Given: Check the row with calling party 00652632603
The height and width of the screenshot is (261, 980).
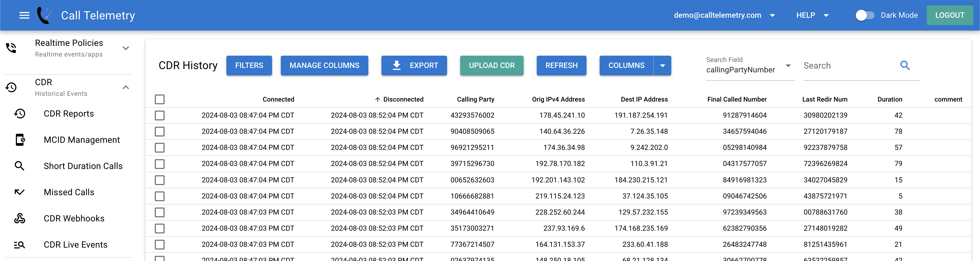Looking at the screenshot, I should [x=160, y=180].
